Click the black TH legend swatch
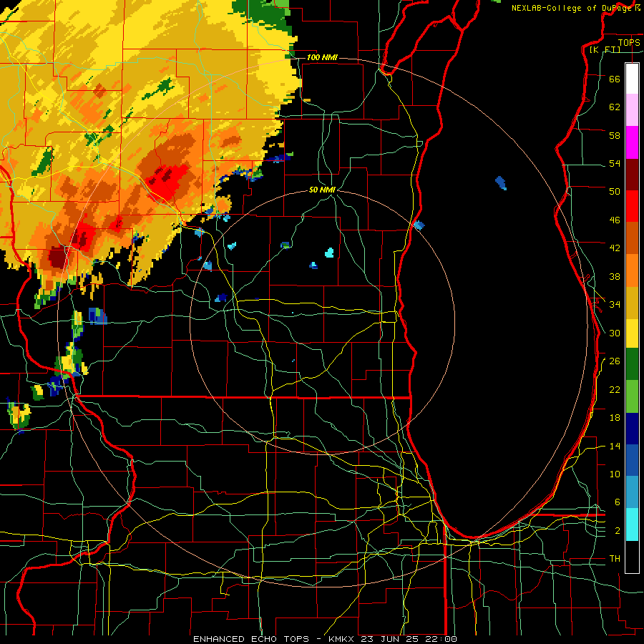The height and width of the screenshot is (644, 644). pos(632,557)
